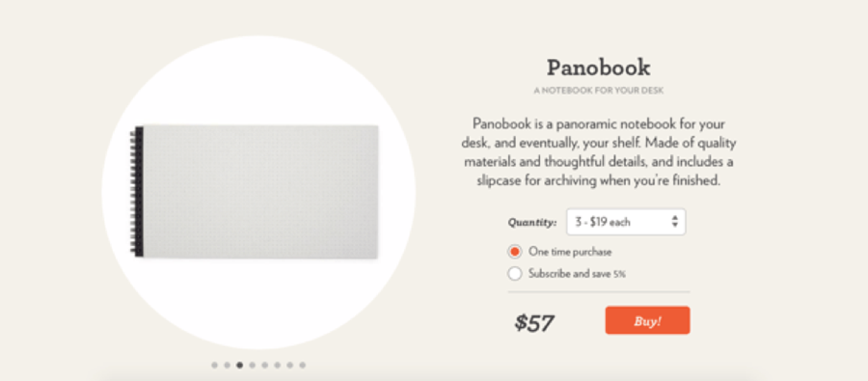Go to the second carousel dot
Viewport: 868px width, 381px height.
227,365
